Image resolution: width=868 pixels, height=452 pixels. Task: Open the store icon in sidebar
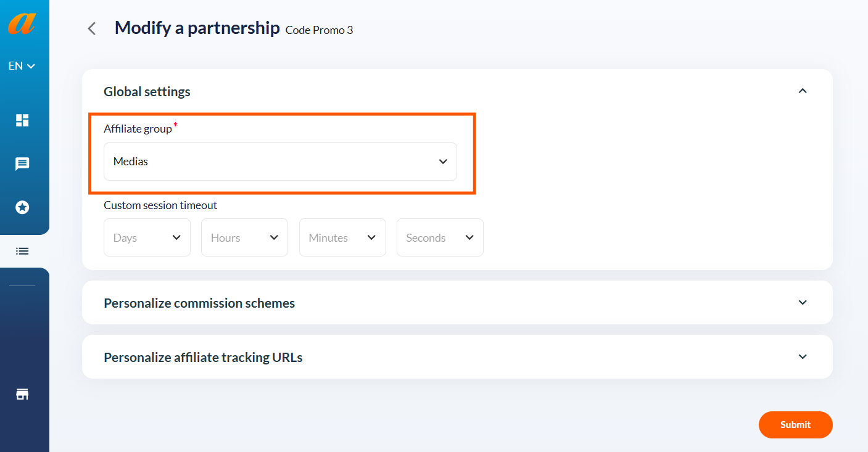(22, 394)
